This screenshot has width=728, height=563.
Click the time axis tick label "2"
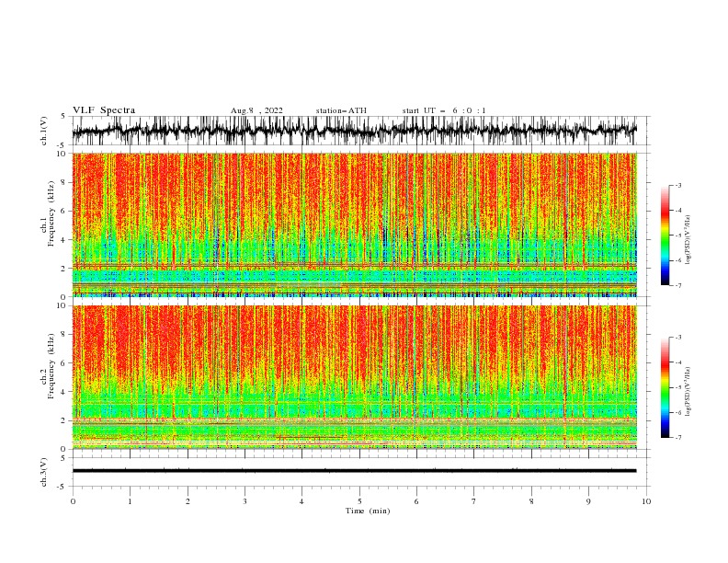click(188, 501)
